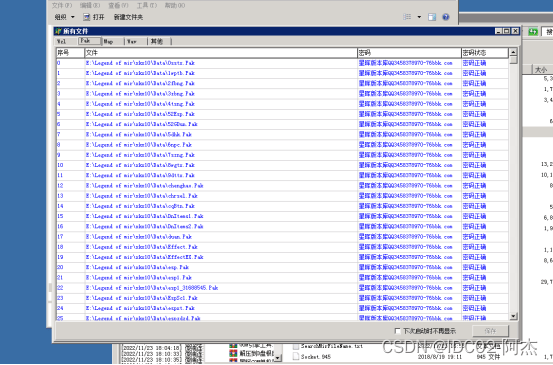The height and width of the screenshot is (365, 553).
Task: Sort by the 密码状态 column header
Action: coord(485,53)
